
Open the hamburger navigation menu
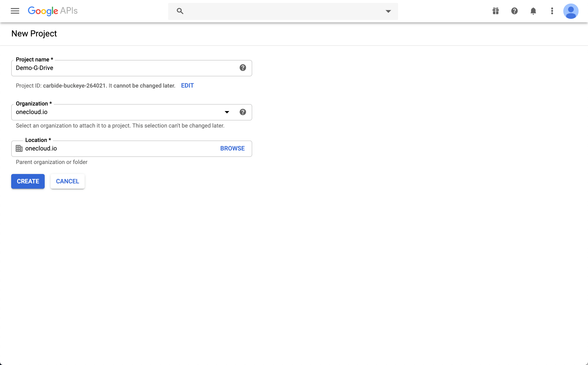15,11
